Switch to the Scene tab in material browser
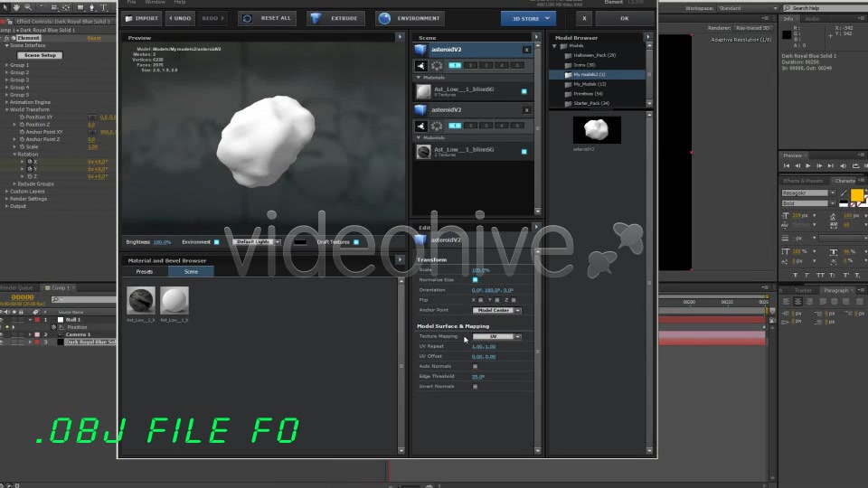 [x=191, y=272]
